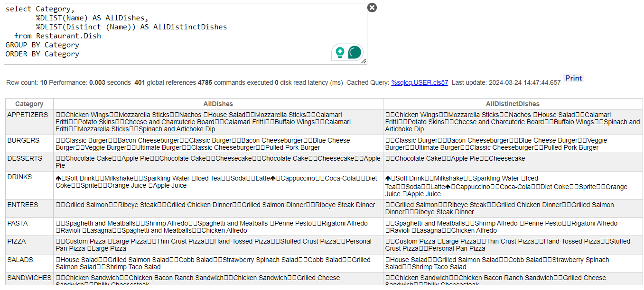Select the APPETIZERS category cell

[x=28, y=115]
